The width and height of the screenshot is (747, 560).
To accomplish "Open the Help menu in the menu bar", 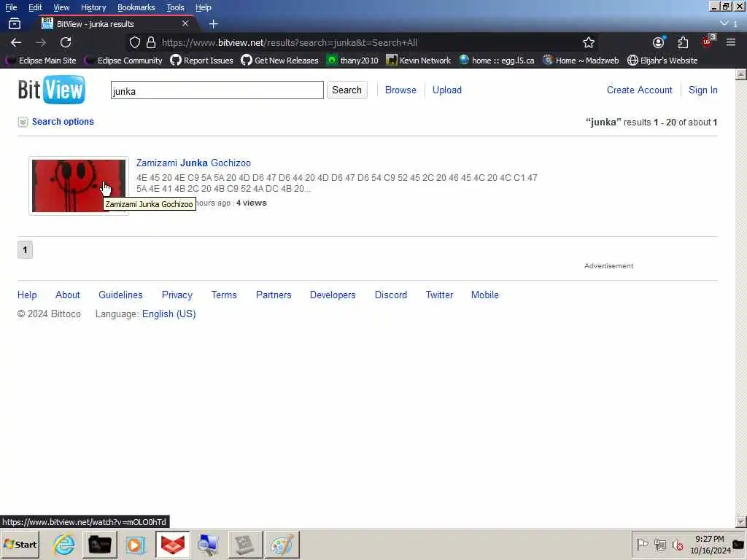I will [x=204, y=7].
